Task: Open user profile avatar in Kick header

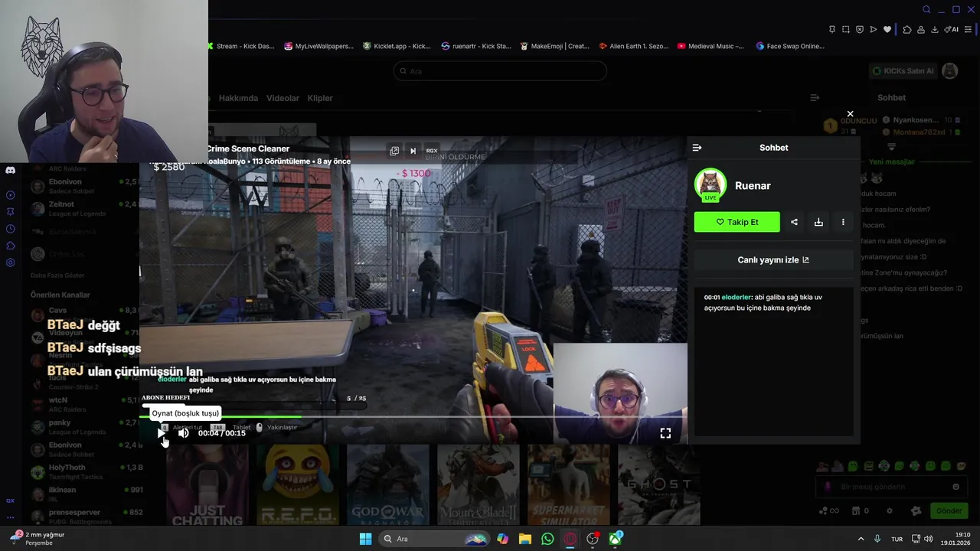Action: click(x=950, y=71)
